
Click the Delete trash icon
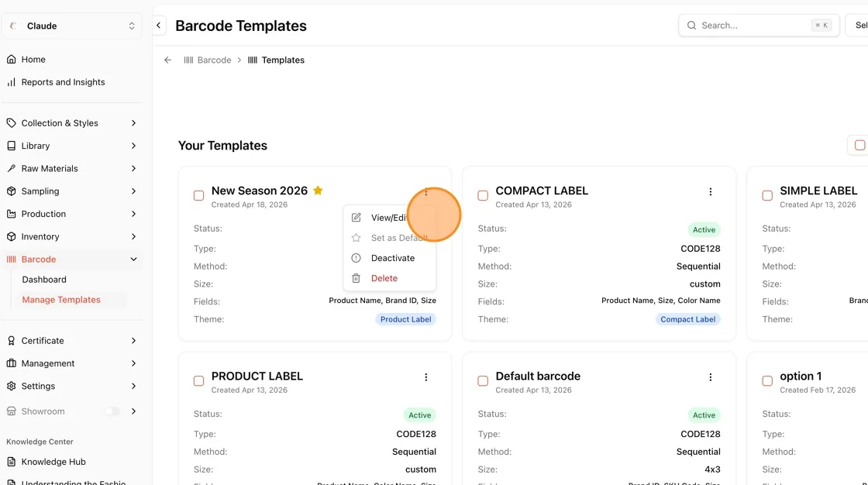356,278
